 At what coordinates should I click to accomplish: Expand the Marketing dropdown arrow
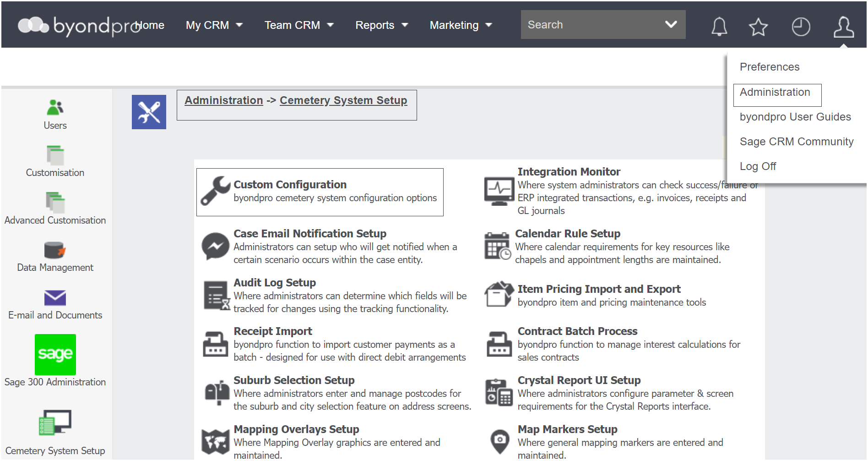coord(488,25)
